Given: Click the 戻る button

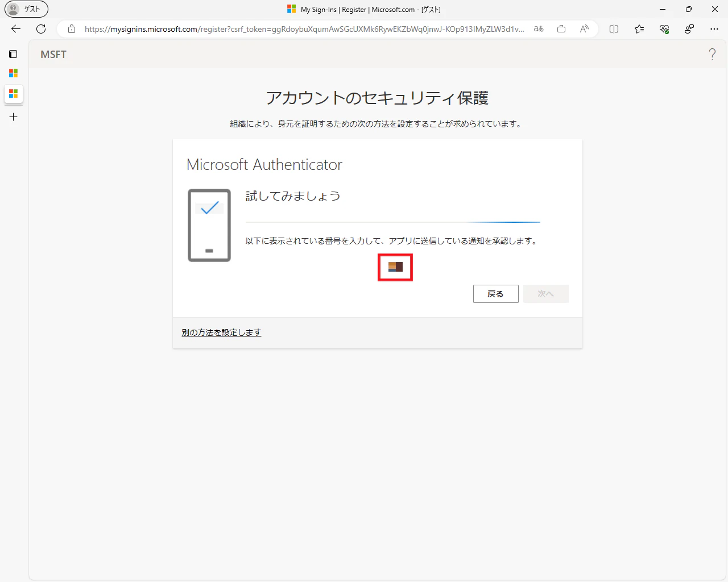Looking at the screenshot, I should click(496, 294).
